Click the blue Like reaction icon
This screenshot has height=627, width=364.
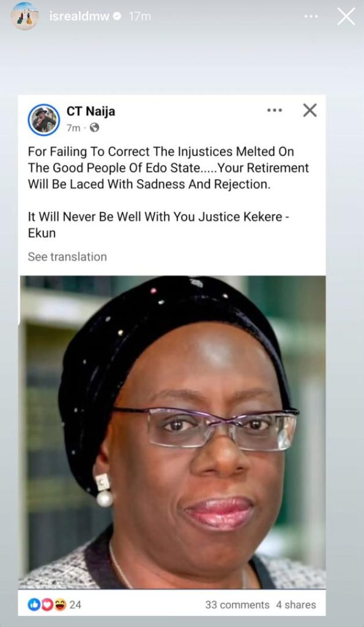33,605
